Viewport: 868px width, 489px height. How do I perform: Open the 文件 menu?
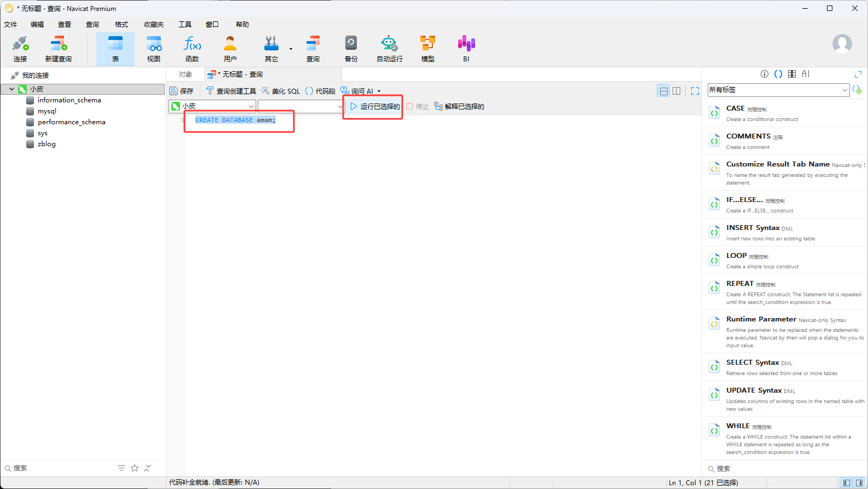[x=10, y=25]
